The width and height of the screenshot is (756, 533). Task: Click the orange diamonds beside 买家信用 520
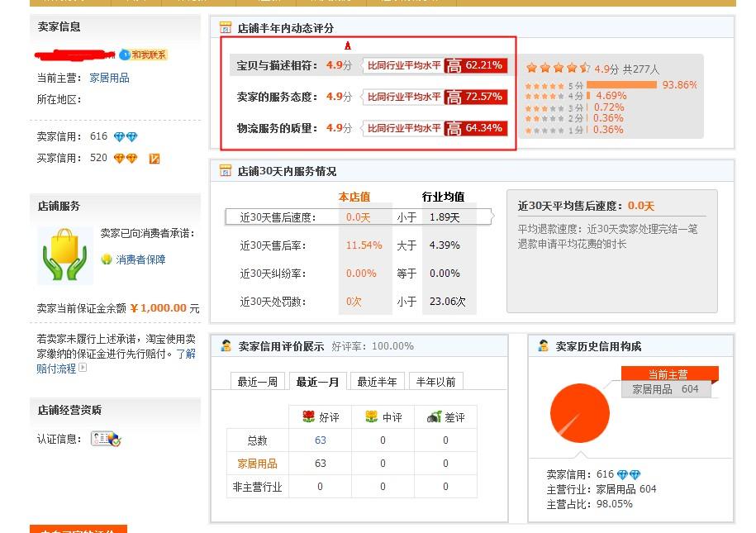point(126,158)
